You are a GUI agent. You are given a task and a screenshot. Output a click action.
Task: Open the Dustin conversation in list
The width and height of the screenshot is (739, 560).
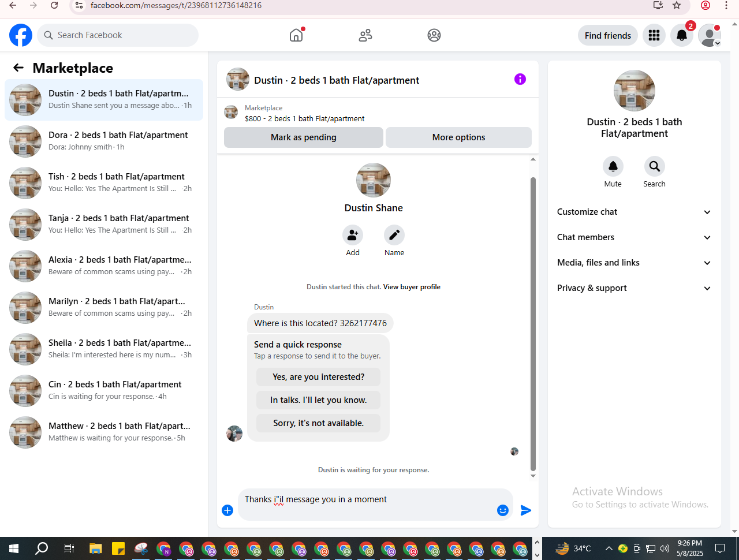104,100
